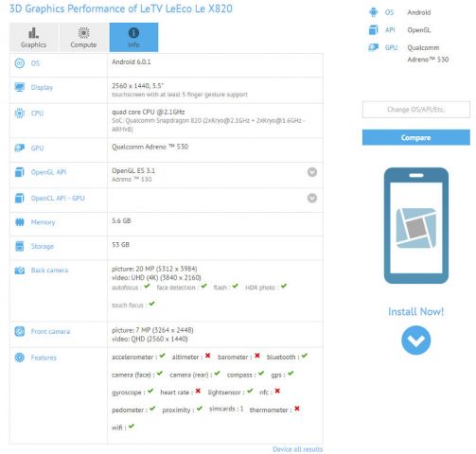Screen dimensions: 476x454
Task: Expand the OpenCL API - GPU row
Action: (x=312, y=198)
